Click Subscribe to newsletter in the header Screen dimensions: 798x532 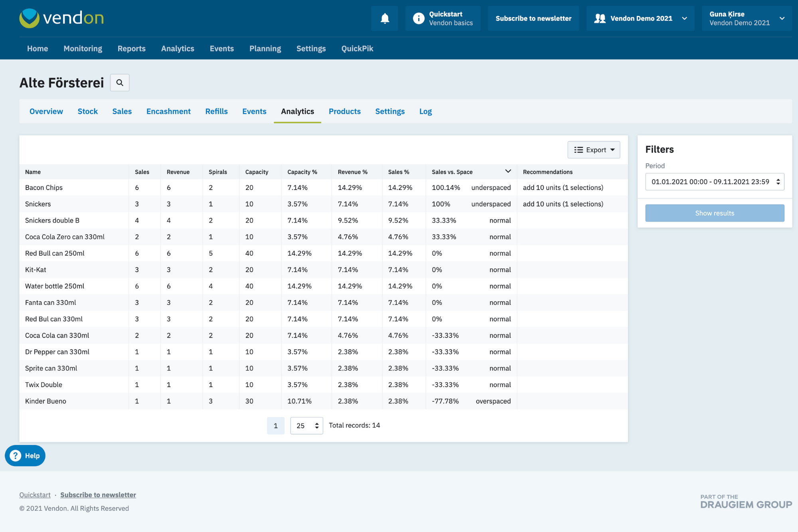coord(533,18)
